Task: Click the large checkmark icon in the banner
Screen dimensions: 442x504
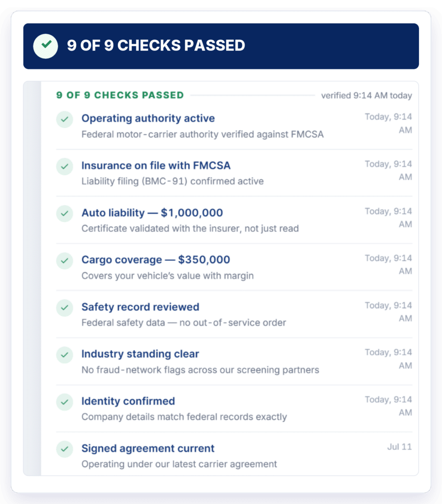Action: 46,46
